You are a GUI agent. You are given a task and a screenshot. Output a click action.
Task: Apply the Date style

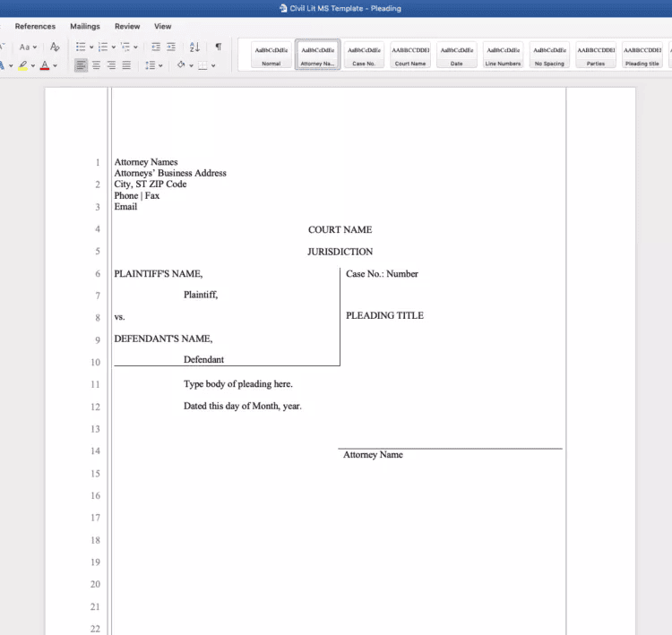(x=456, y=55)
